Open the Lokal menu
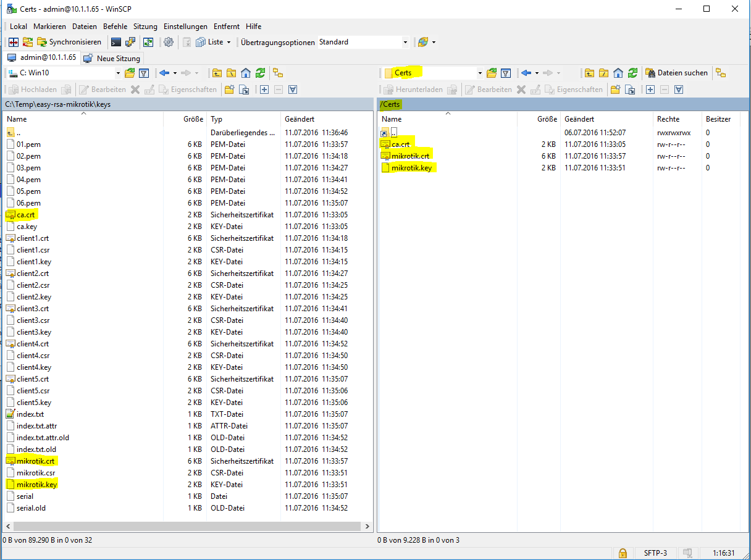751x560 pixels. [19, 27]
